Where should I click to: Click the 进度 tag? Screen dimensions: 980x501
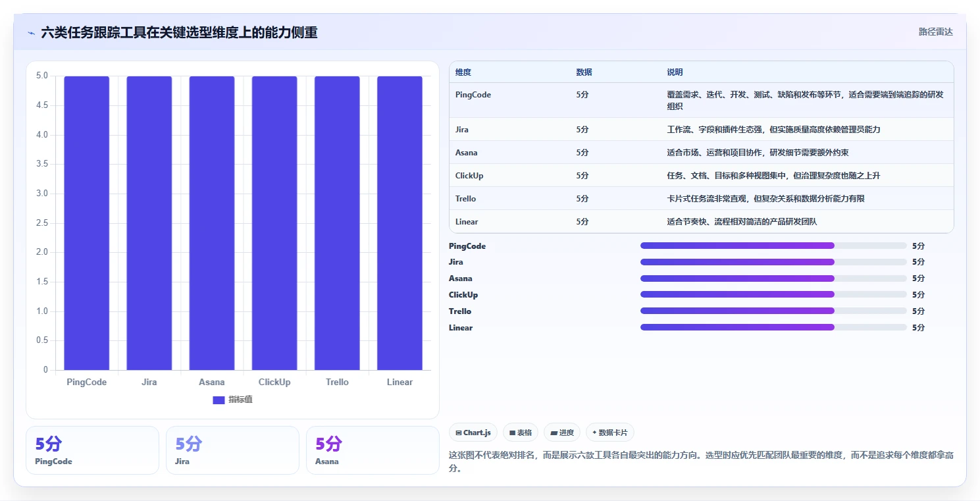pos(562,433)
